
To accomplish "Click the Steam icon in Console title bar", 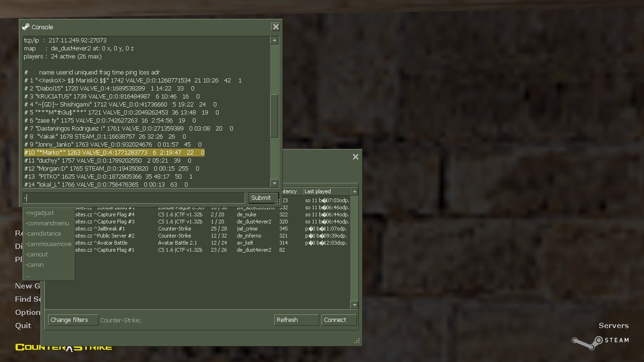I will [x=26, y=27].
